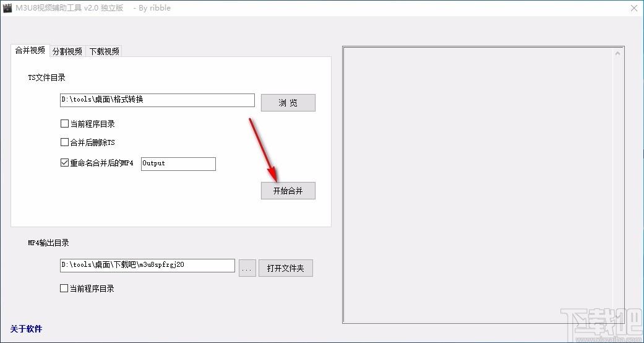
Task: Enable the 当前程序目录 checkbox under TS文件目录
Action: pos(64,124)
